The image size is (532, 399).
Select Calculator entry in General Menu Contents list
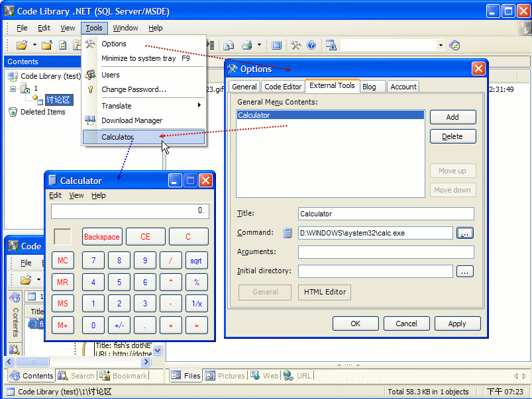[330, 115]
